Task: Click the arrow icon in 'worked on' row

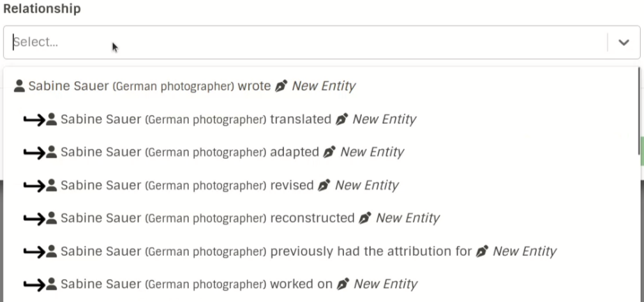Action: 34,285
